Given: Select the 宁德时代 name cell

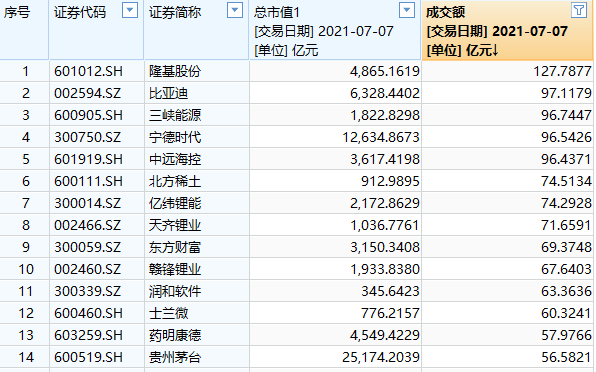Looking at the screenshot, I should (197, 137).
